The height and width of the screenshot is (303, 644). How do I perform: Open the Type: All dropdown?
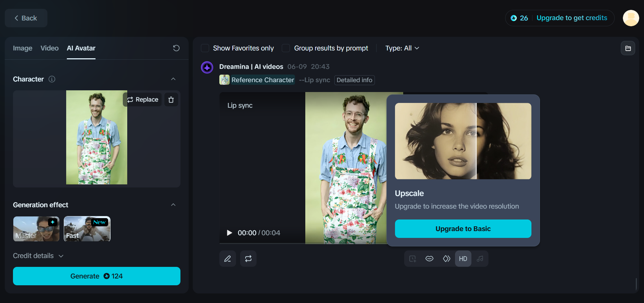pos(402,48)
